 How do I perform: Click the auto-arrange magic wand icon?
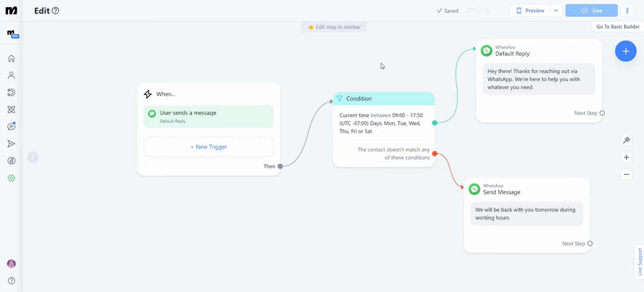point(626,140)
